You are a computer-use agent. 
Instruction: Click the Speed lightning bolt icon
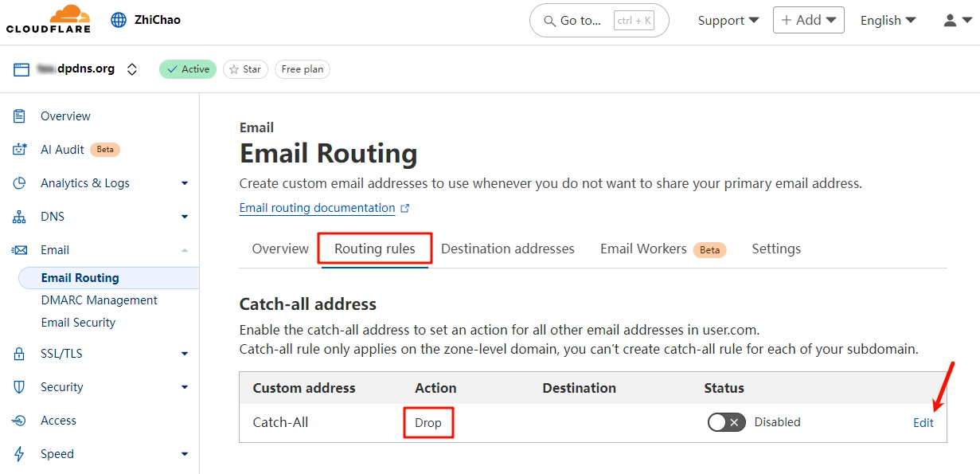[x=20, y=454]
